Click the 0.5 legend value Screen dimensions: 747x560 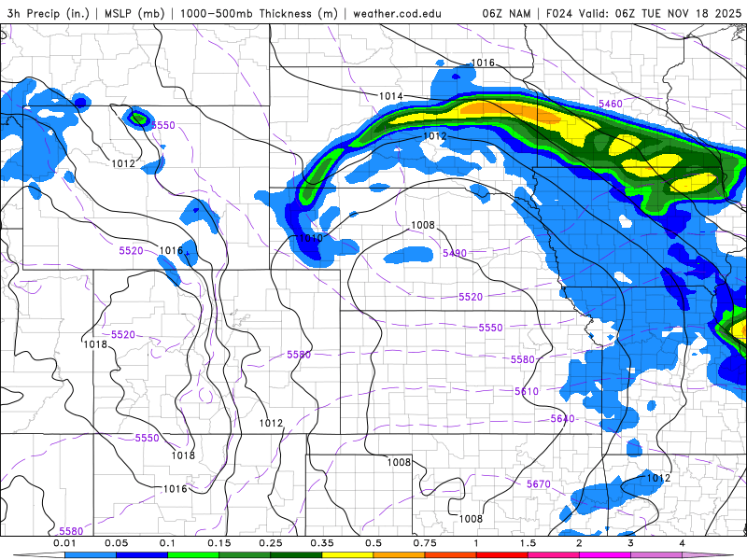coord(373,543)
